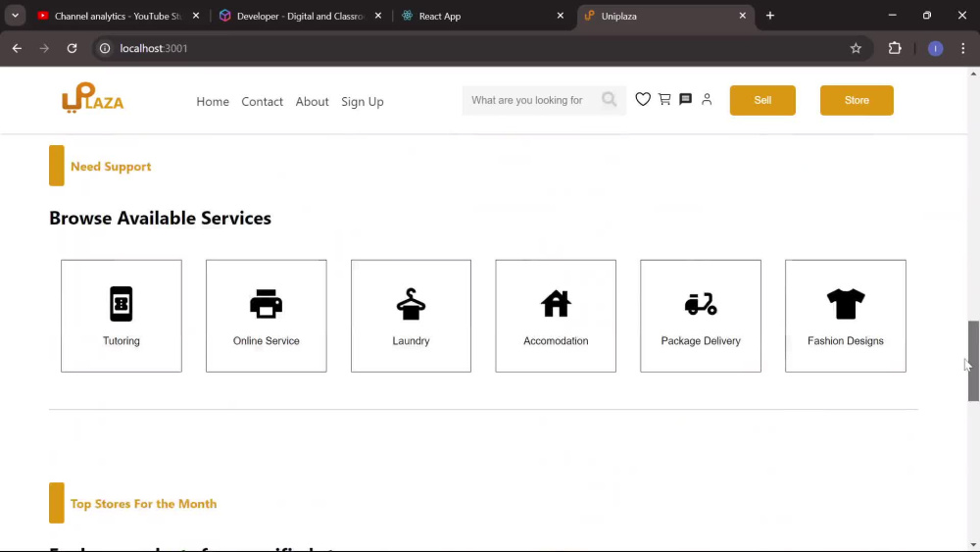This screenshot has height=552, width=980.
Task: Select the Fashion Designs shirt card
Action: 846,316
